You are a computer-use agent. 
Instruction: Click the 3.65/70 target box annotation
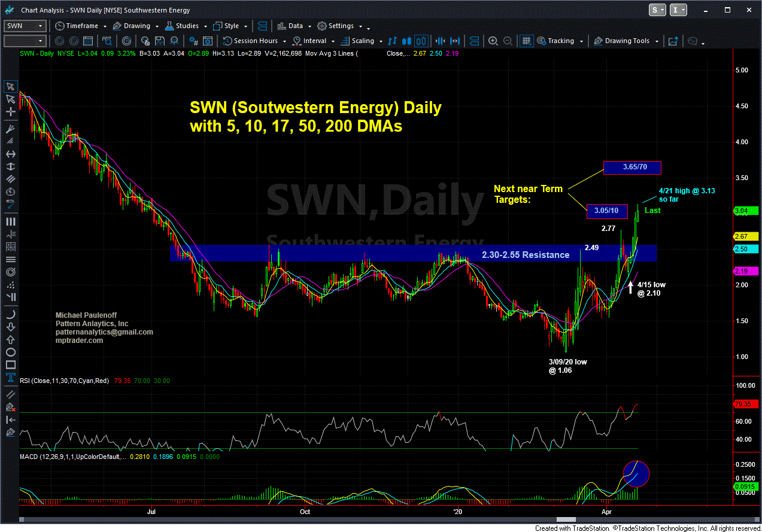point(632,167)
